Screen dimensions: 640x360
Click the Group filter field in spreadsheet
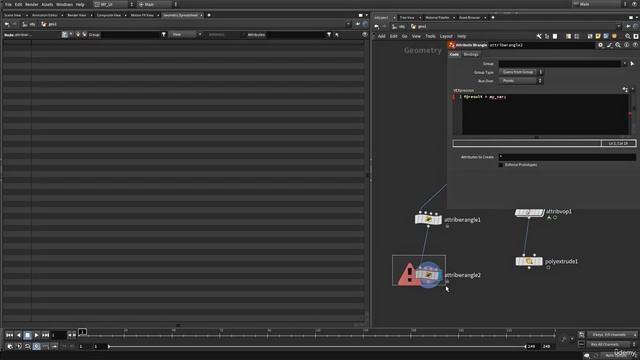click(x=130, y=35)
